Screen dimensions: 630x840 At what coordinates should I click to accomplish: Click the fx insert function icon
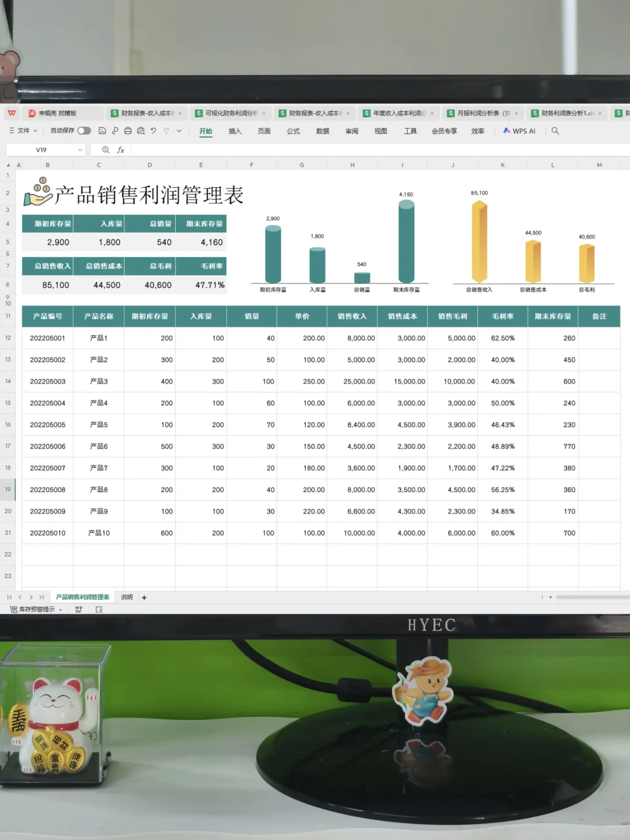pos(121,150)
